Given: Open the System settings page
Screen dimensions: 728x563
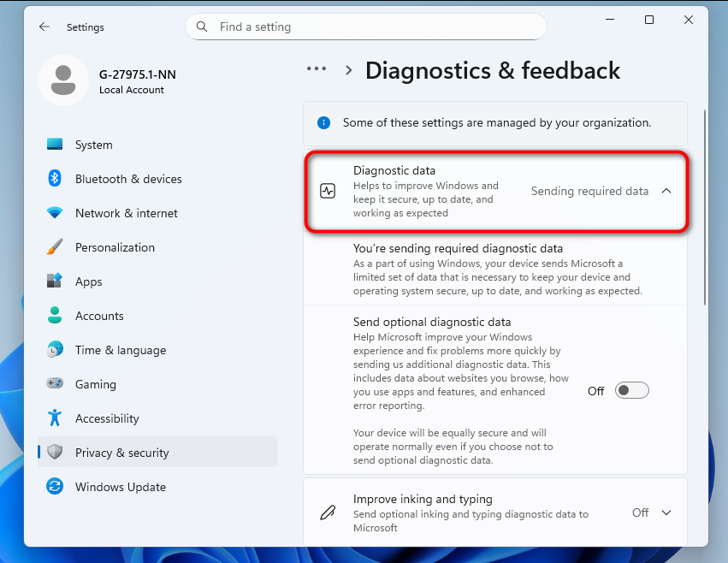Looking at the screenshot, I should [157, 145].
